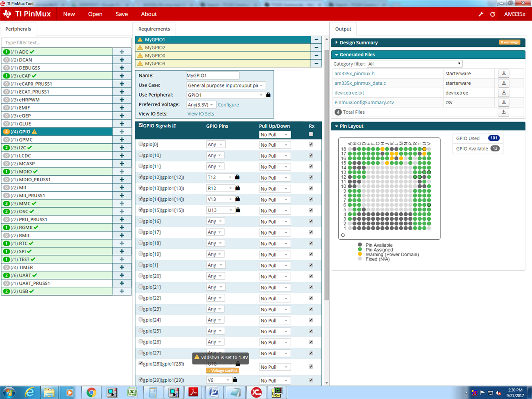
Task: Toggle lock icon beside Use Peripheral GPIO1
Action: click(268, 95)
